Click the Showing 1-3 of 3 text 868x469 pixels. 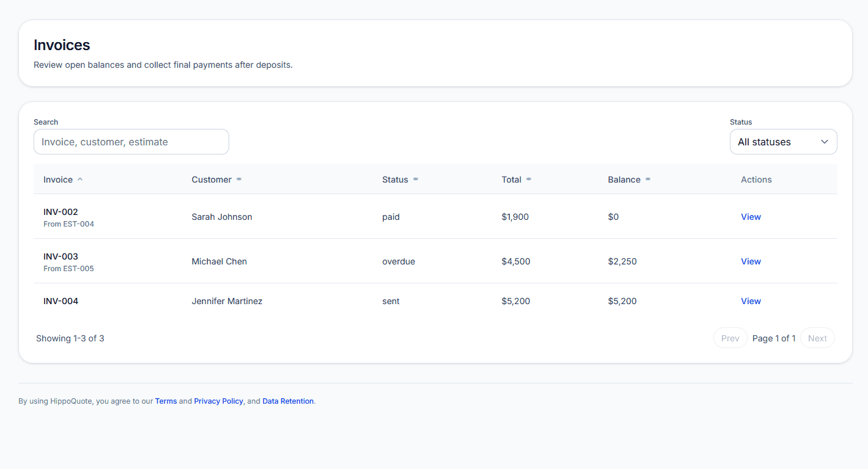click(70, 338)
